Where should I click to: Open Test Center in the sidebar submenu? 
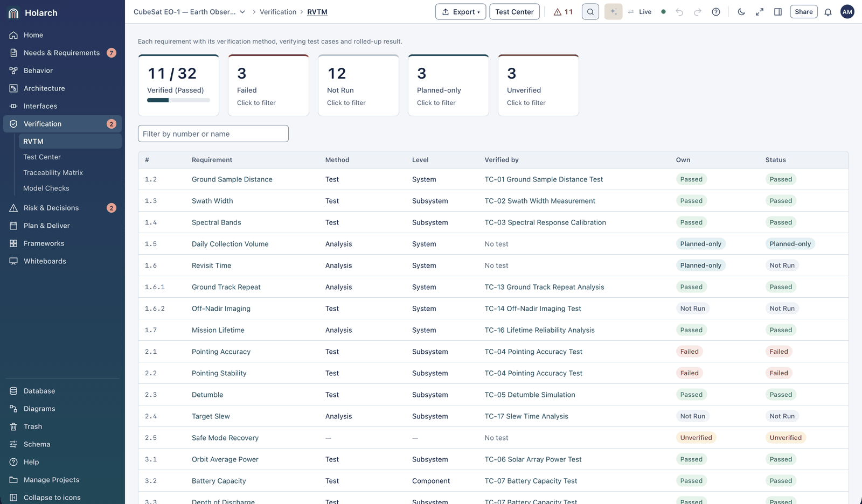pos(70,157)
